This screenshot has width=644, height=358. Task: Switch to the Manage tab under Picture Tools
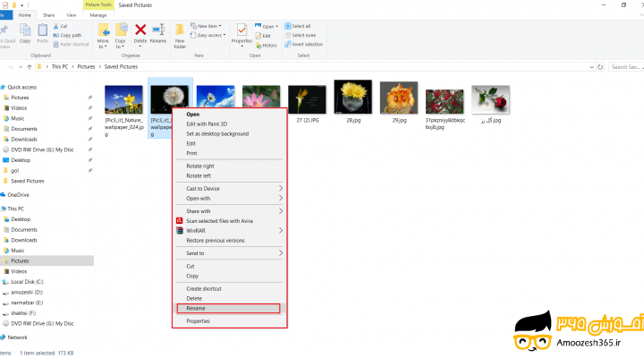pos(98,15)
